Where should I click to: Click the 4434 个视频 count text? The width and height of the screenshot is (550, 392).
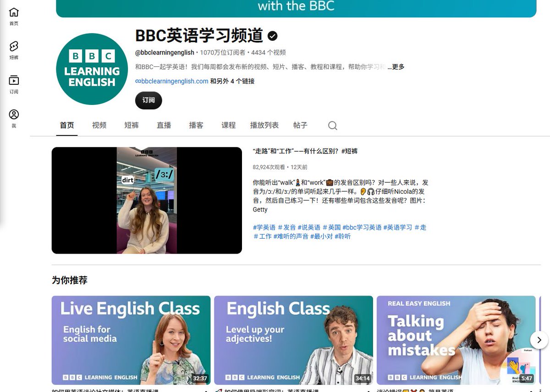point(269,53)
